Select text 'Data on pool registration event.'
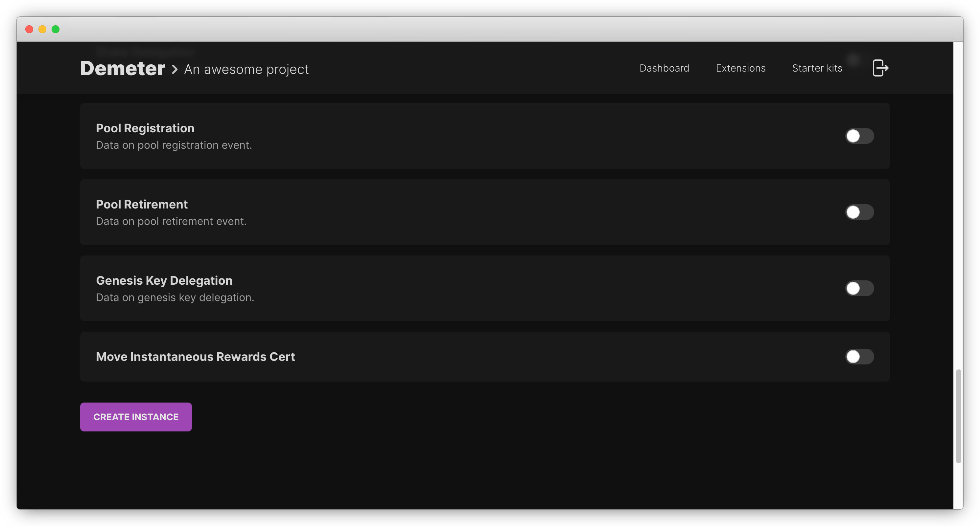Screen dimensions: 980x526 [x=174, y=145]
